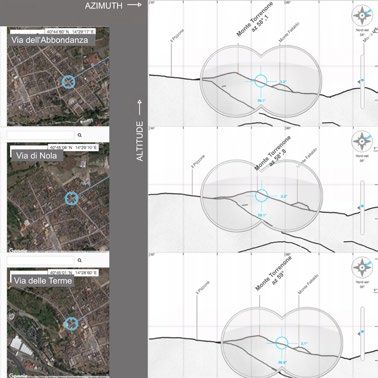This screenshot has width=378, height=378.
Task: Click the search field above Via di Nola map
Action: (x=41, y=135)
